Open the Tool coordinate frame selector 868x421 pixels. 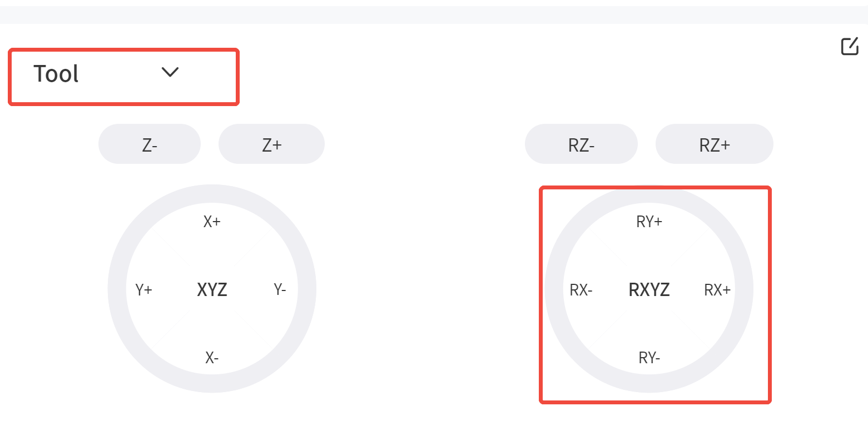tap(123, 76)
